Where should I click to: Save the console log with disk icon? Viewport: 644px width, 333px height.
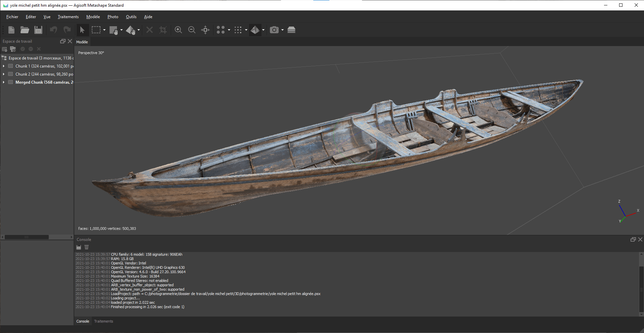[79, 247]
